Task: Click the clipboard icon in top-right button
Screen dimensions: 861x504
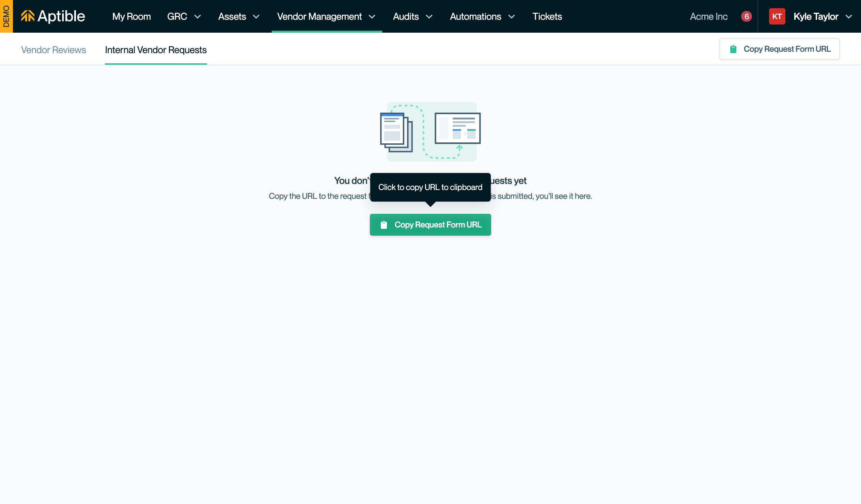Action: click(x=733, y=49)
